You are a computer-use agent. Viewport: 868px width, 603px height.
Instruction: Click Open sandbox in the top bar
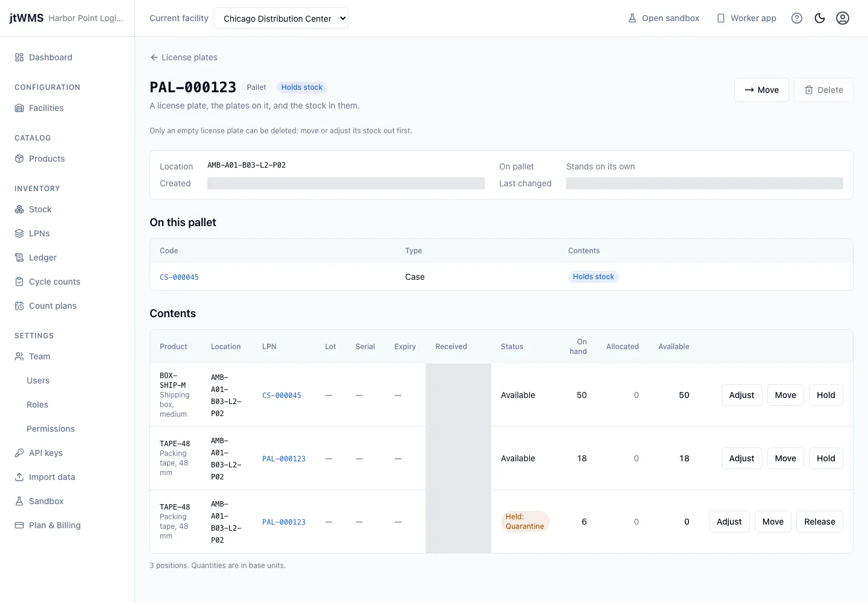(x=663, y=18)
